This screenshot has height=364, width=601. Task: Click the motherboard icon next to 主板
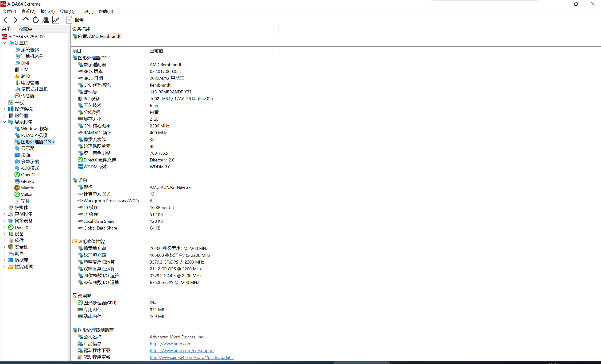click(x=11, y=102)
